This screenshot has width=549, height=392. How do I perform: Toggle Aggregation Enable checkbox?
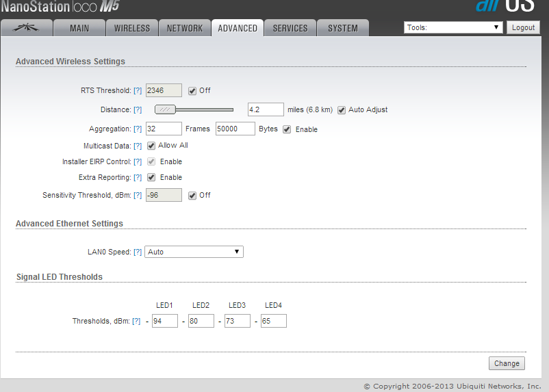[287, 129]
